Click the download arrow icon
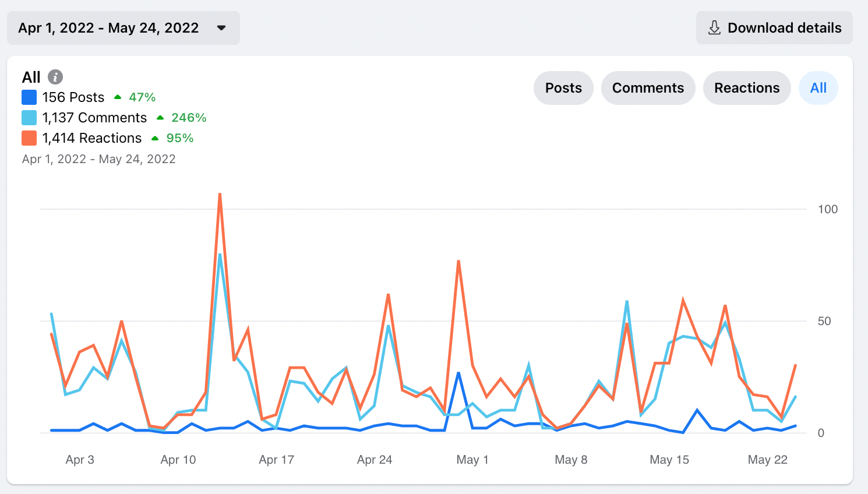 tap(714, 28)
